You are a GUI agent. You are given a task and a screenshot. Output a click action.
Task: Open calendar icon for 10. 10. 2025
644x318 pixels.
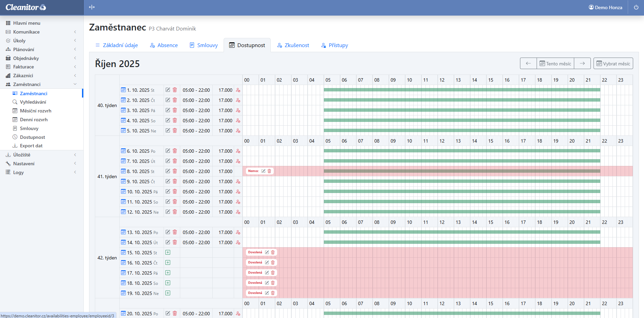click(123, 192)
